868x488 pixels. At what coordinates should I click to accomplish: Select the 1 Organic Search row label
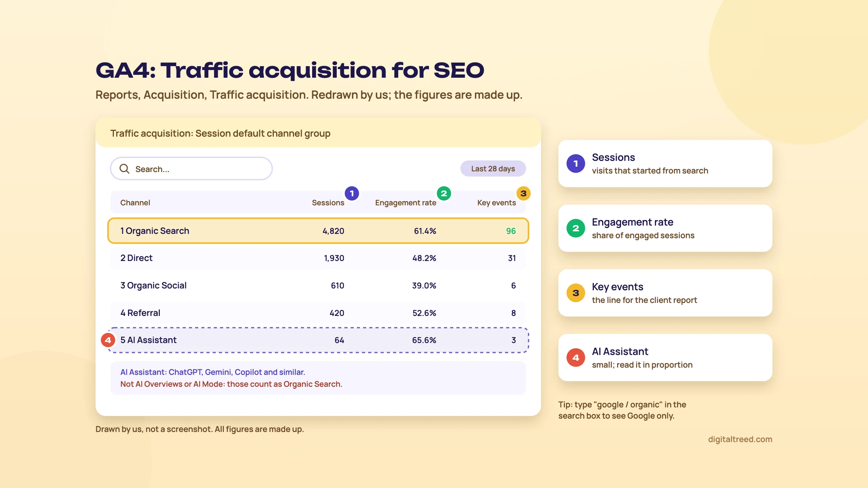coord(155,231)
